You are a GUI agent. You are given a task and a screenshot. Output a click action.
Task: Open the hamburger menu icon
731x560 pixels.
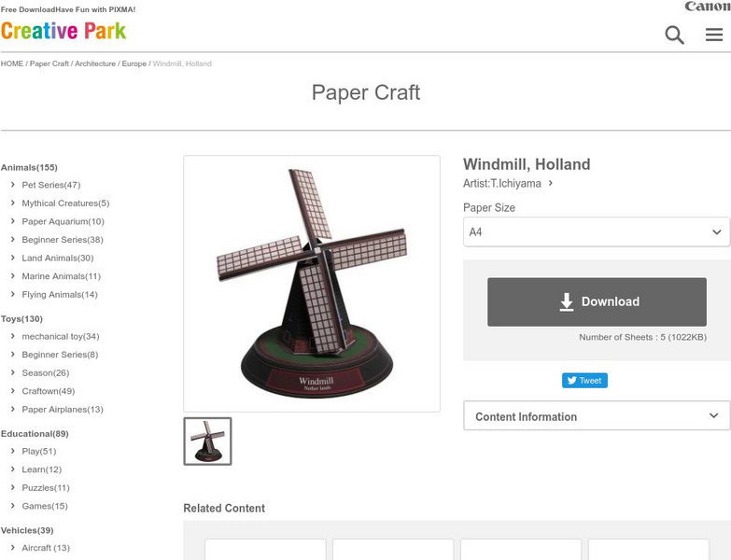(x=714, y=35)
